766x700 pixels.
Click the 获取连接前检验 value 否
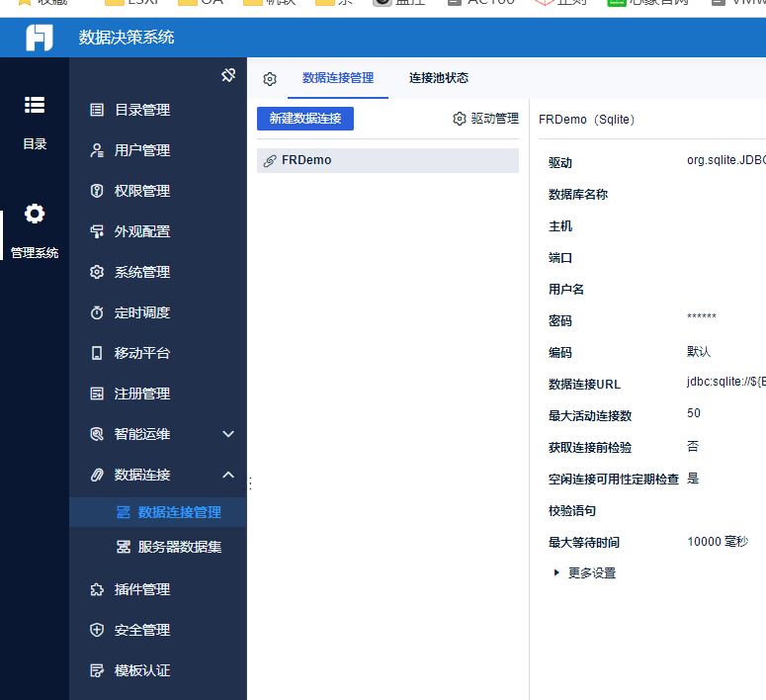[693, 446]
